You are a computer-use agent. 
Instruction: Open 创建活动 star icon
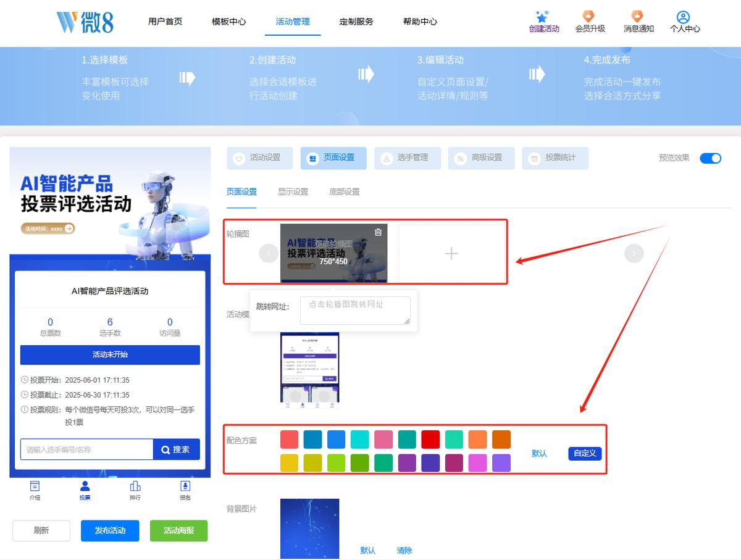click(543, 17)
